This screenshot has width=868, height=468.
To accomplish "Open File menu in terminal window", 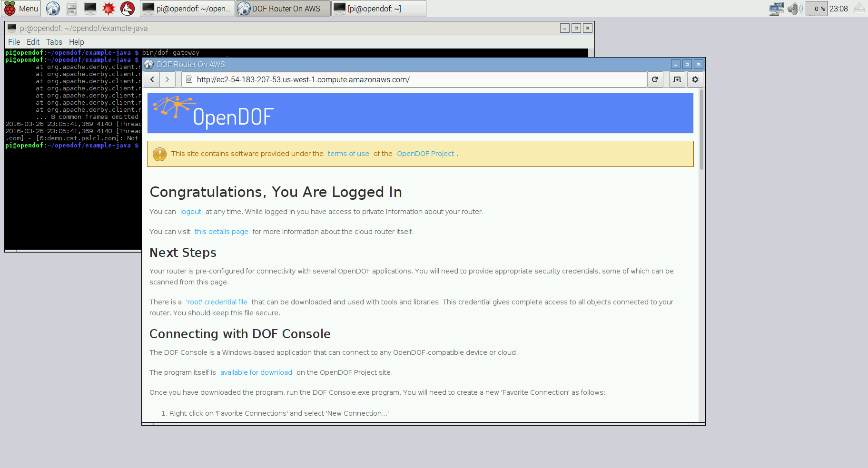I will [14, 42].
